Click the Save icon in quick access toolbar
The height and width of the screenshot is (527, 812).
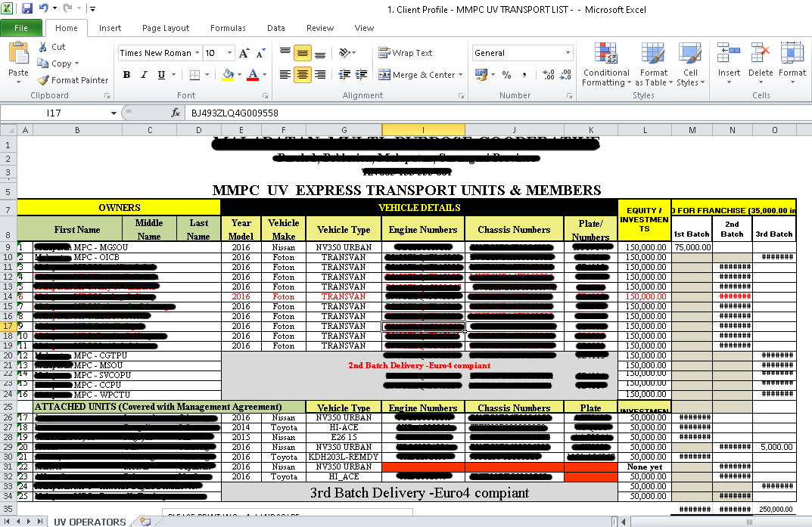tap(27, 8)
